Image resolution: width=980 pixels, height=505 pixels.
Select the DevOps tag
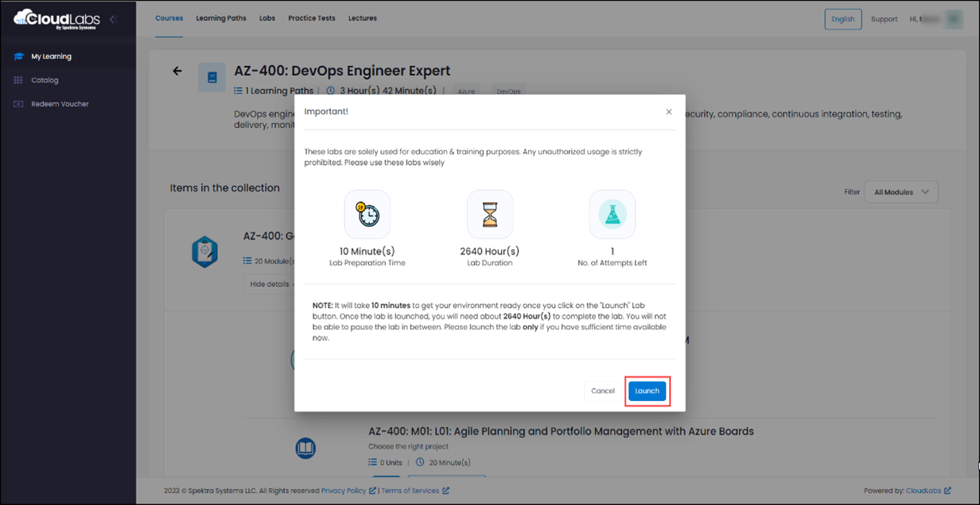coord(508,91)
